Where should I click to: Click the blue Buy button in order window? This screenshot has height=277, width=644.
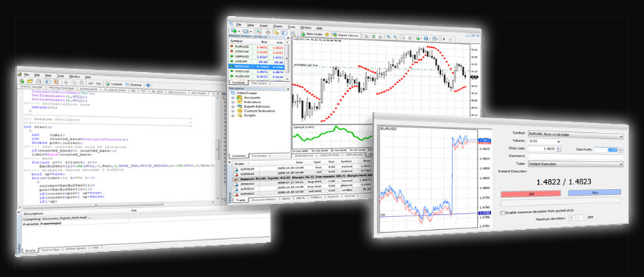[594, 192]
